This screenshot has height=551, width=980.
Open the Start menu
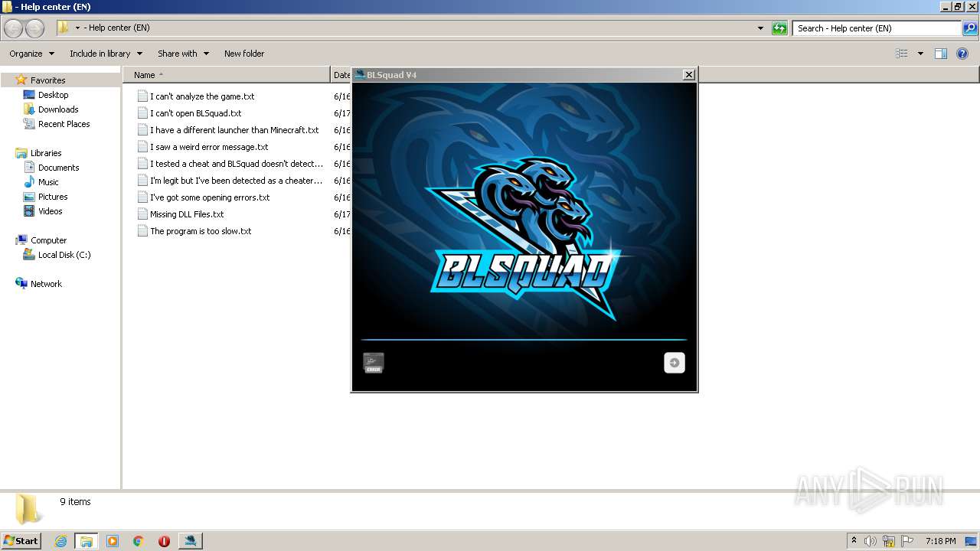pos(21,540)
